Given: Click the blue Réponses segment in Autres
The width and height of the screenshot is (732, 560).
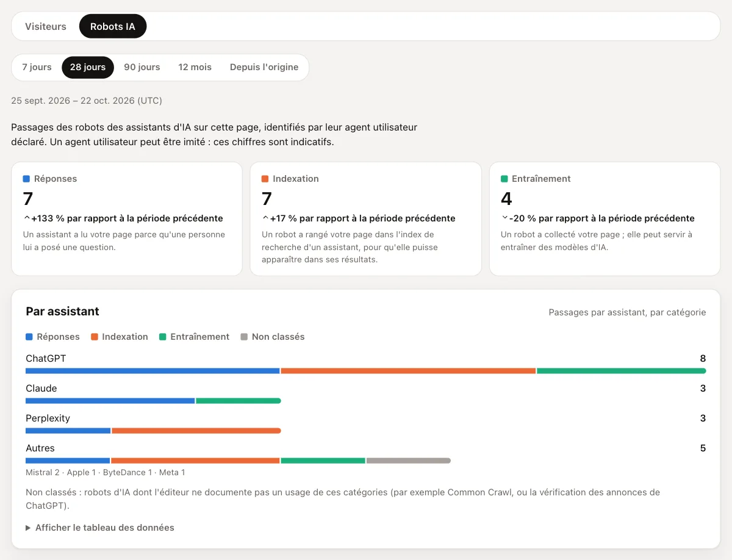Looking at the screenshot, I should [x=68, y=461].
